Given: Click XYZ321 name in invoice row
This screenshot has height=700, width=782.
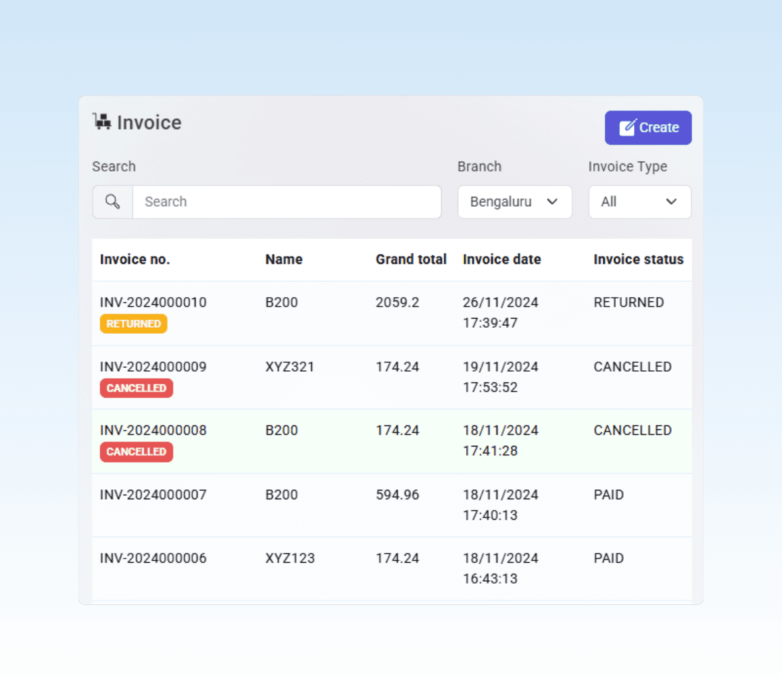Looking at the screenshot, I should click(x=290, y=367).
